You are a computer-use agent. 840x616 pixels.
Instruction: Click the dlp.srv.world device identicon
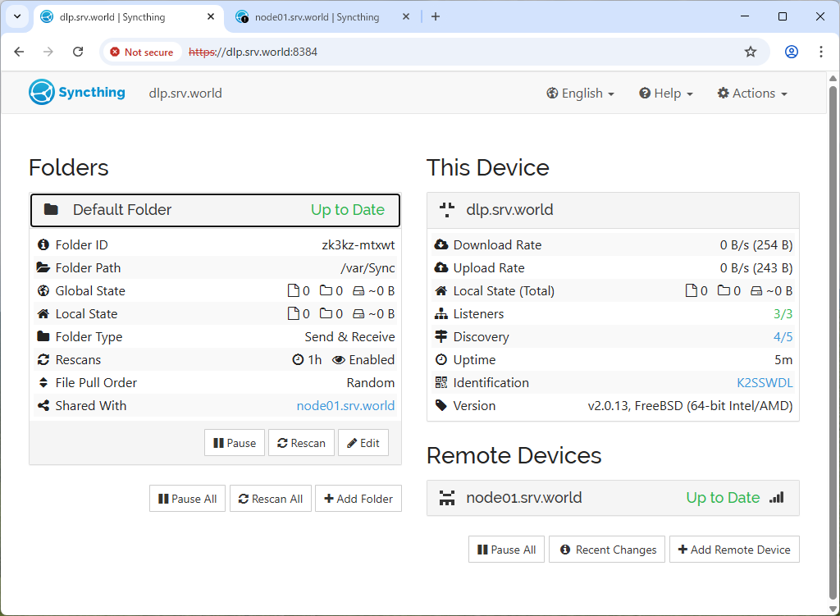447,209
